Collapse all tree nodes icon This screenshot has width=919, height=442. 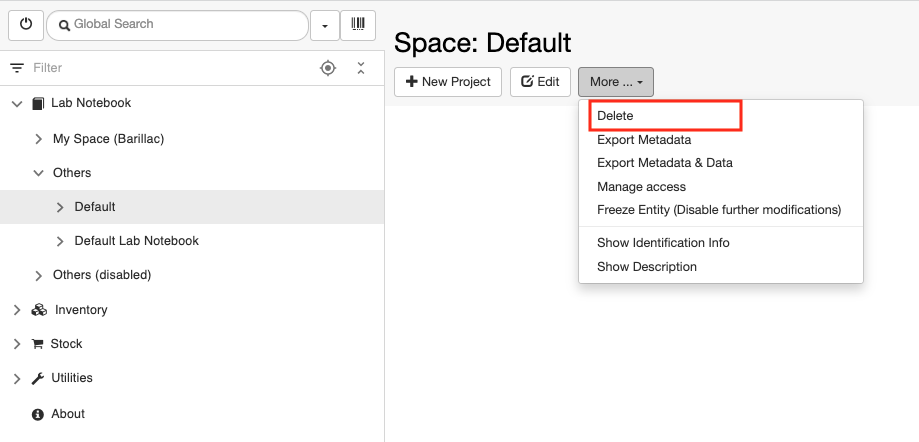tap(361, 68)
